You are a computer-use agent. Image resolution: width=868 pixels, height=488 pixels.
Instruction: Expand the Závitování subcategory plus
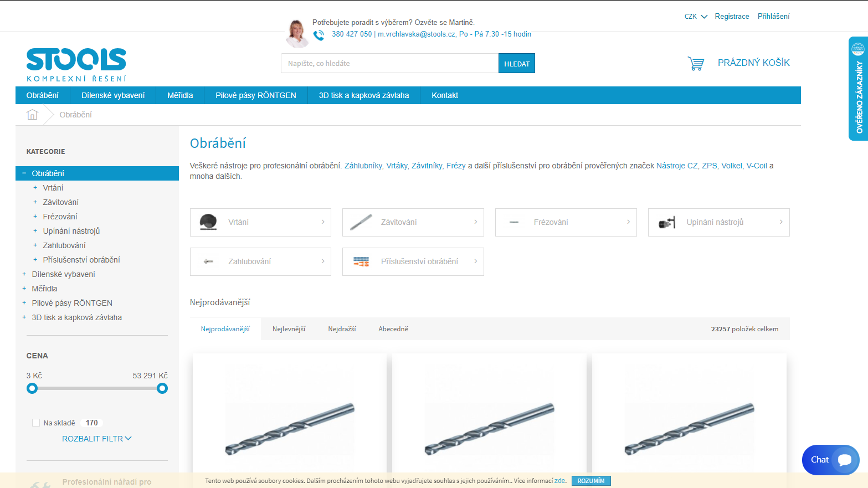pyautogui.click(x=35, y=202)
